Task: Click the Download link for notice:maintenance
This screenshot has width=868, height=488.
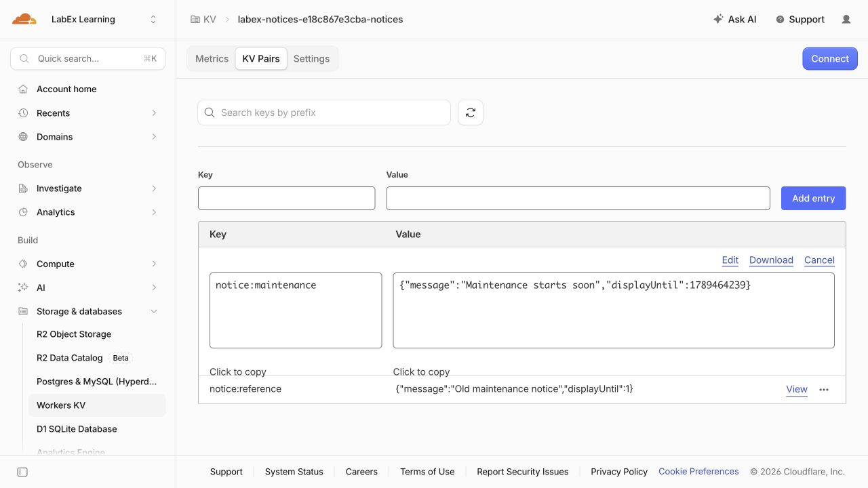Action: [771, 260]
